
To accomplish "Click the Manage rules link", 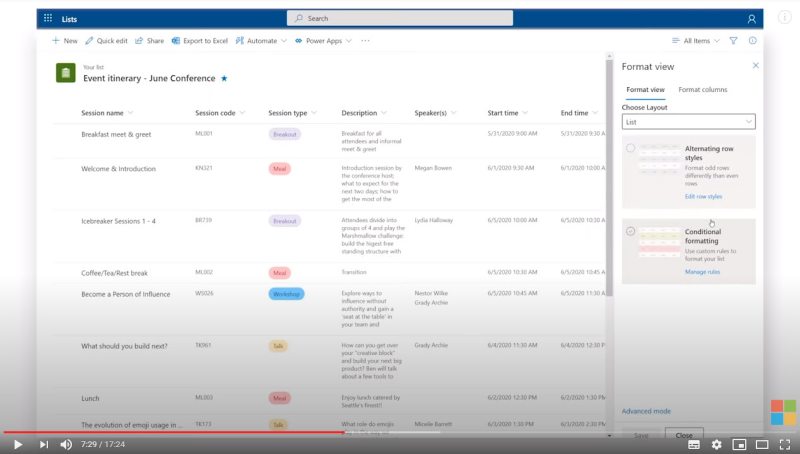I will [703, 272].
